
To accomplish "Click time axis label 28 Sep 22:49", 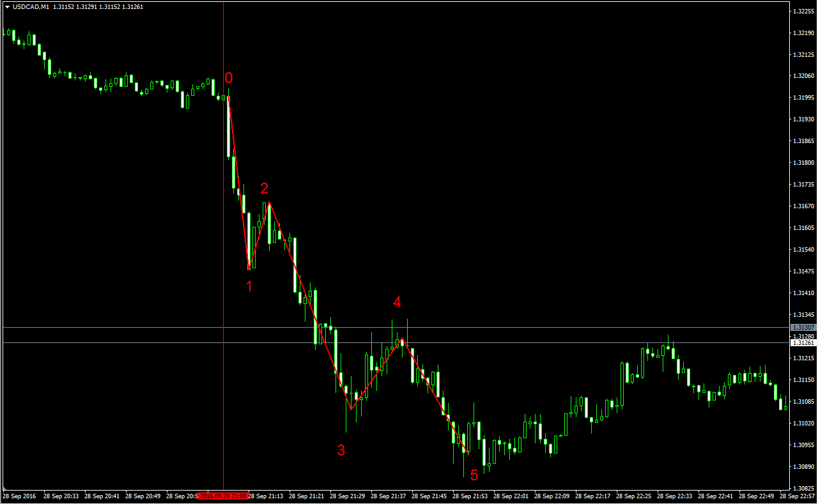I will [757, 496].
